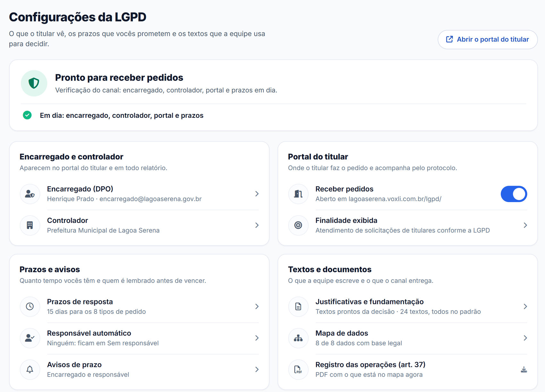Viewport: 545px width, 392px height.
Task: Open Prazos de resposta via its chevron
Action: (x=257, y=306)
